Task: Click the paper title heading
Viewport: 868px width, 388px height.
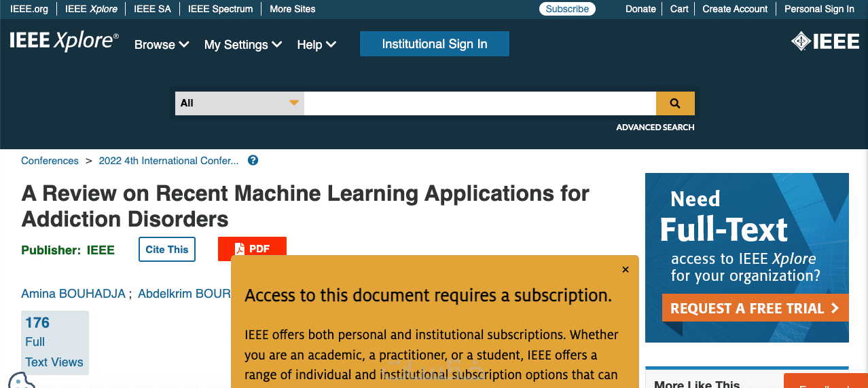Action: pos(306,206)
